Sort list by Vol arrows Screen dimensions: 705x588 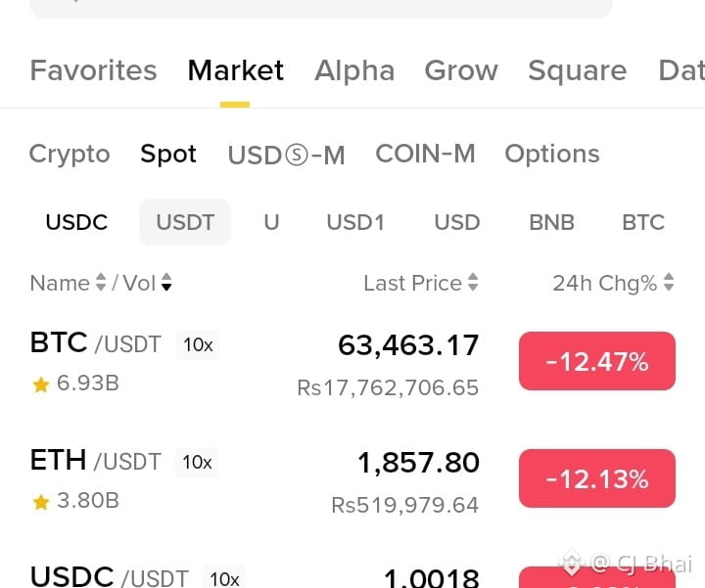pyautogui.click(x=166, y=283)
